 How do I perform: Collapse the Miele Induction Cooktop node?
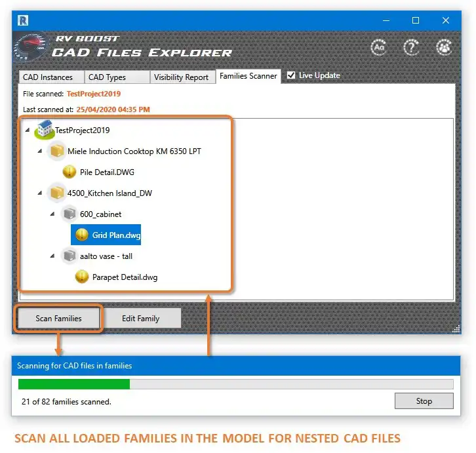[40, 151]
